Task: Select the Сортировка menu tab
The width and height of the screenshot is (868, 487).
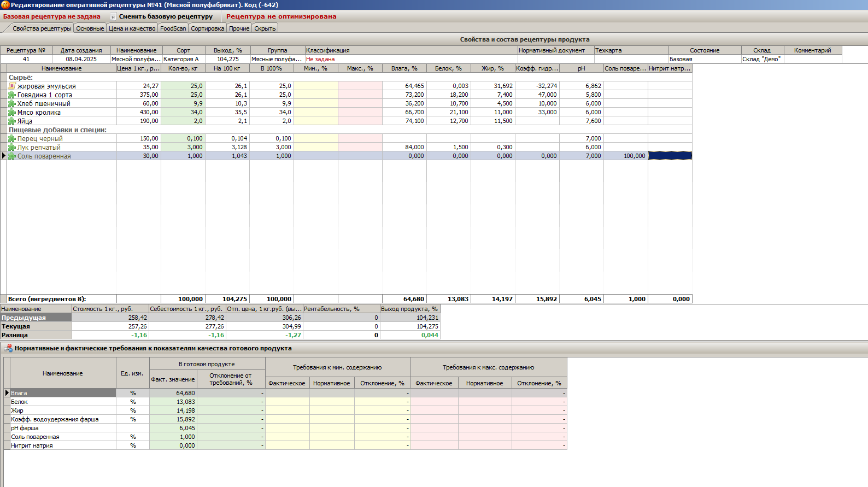Action: (207, 28)
